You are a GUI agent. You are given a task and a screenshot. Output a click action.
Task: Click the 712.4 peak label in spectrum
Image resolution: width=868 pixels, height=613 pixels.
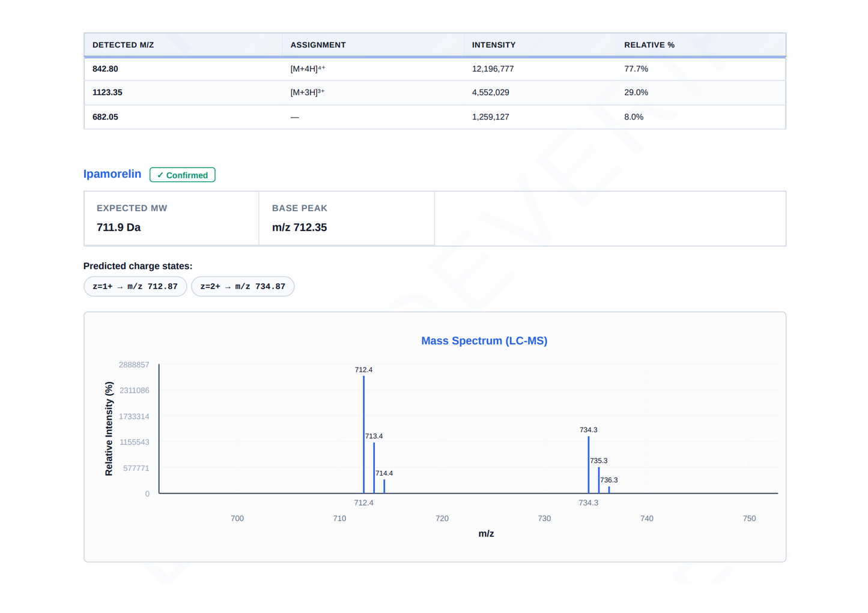click(x=363, y=370)
